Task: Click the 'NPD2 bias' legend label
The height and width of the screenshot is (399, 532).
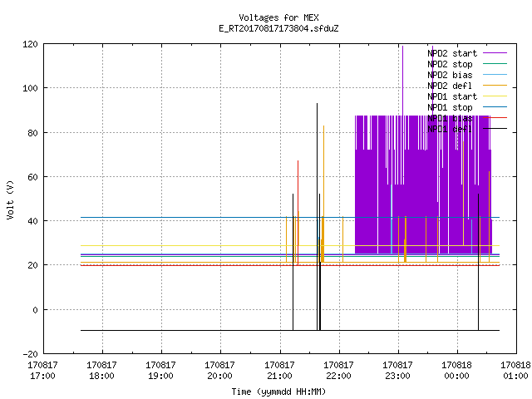Action: coord(450,75)
